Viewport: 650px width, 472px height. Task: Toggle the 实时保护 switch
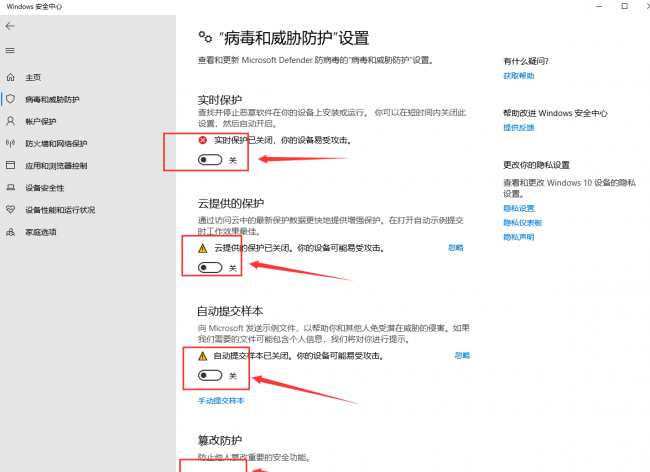pyautogui.click(x=210, y=160)
